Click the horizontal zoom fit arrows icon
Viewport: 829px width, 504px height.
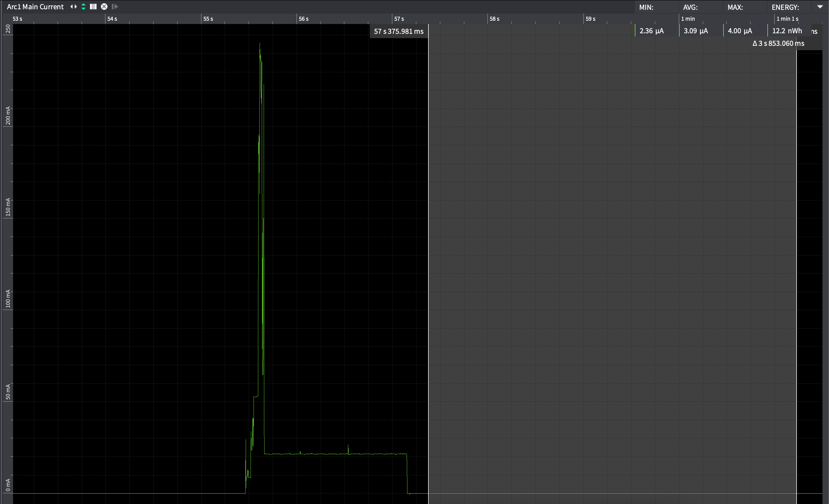point(73,7)
